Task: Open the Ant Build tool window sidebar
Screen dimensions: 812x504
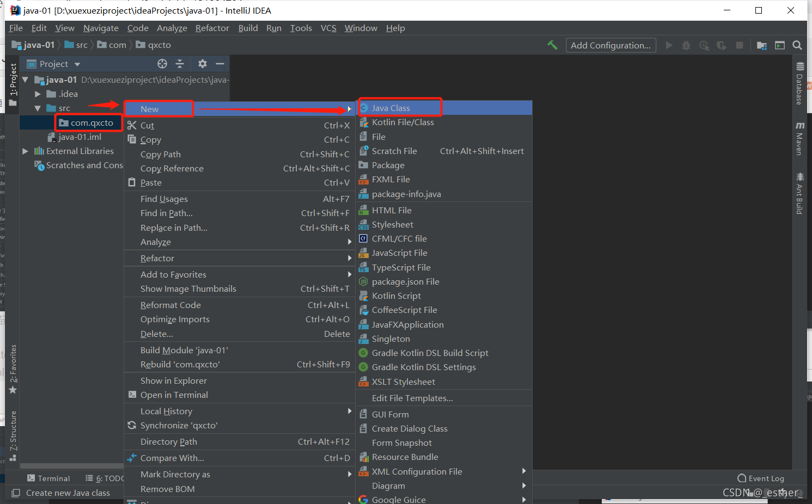Action: (x=799, y=193)
